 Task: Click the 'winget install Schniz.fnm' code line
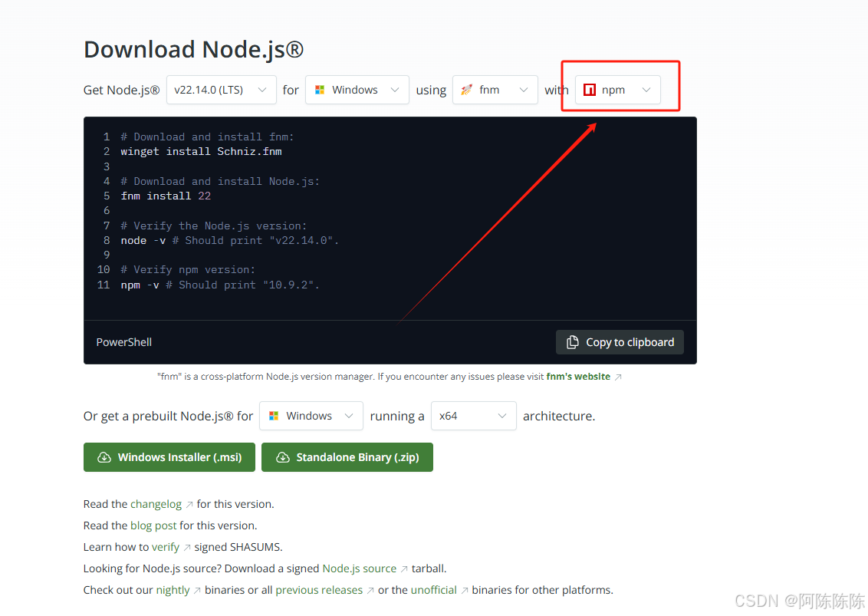click(201, 152)
